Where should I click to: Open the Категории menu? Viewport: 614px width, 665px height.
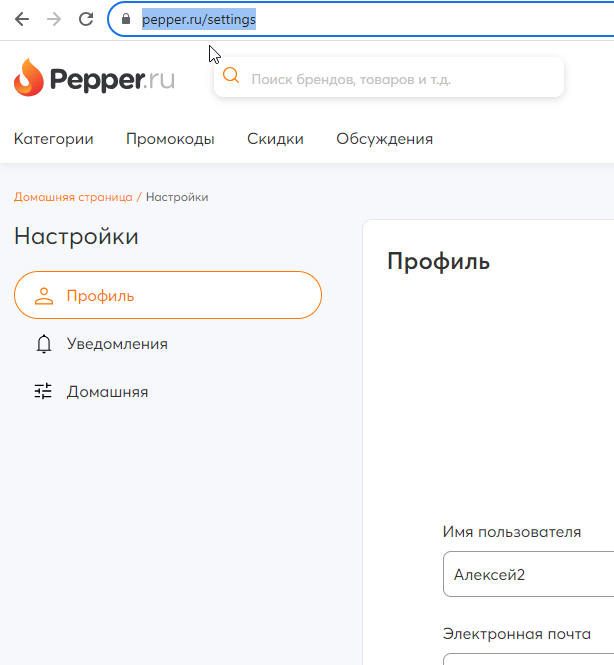tap(53, 139)
